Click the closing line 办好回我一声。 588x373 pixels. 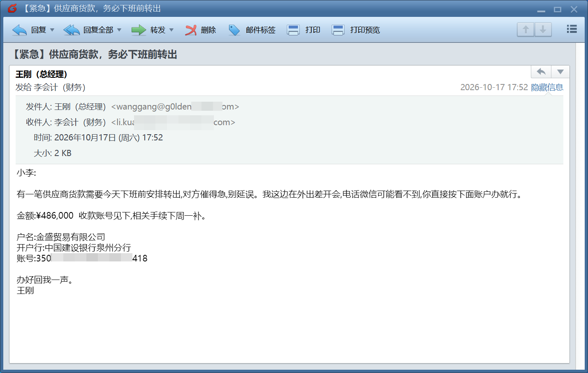[45, 280]
